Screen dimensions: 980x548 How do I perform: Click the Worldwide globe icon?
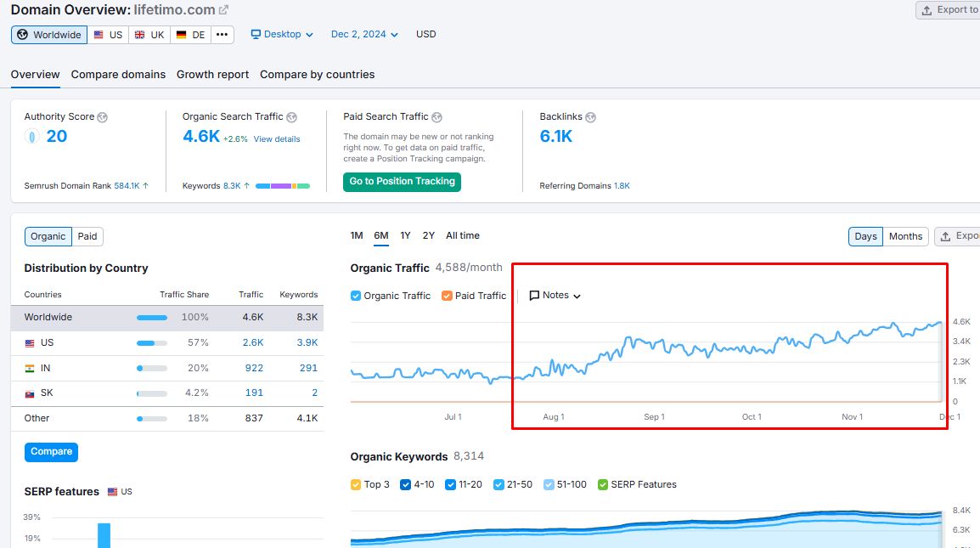tap(22, 34)
